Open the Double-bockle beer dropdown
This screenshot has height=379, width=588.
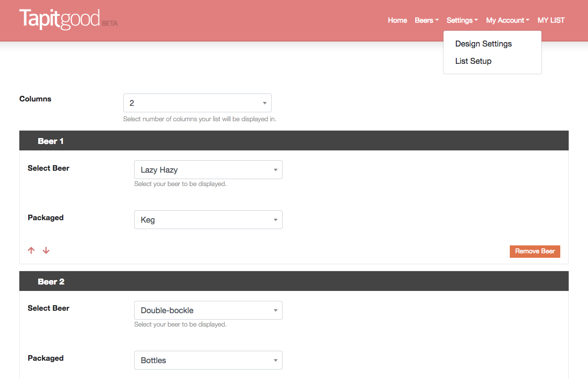tap(208, 310)
